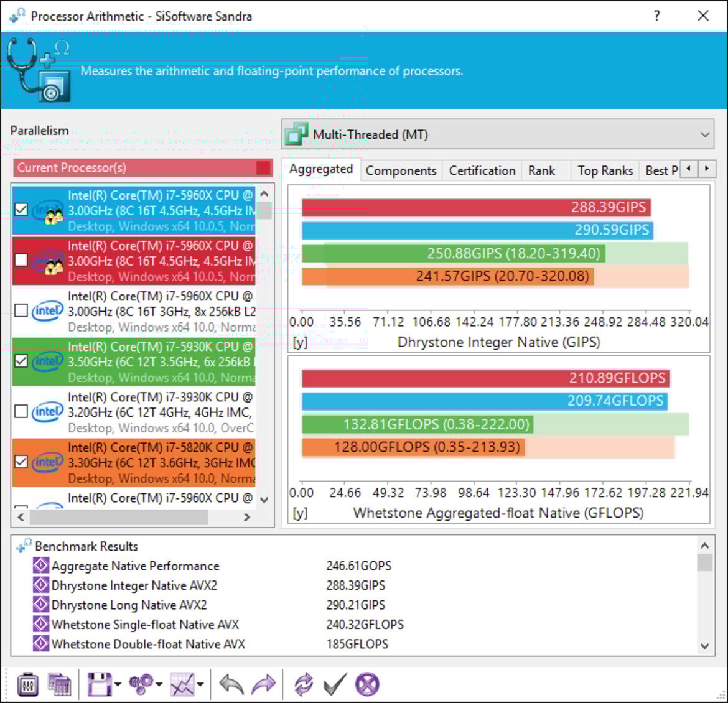
Task: Check the i7-5960X 3GHz 8x 256kB processor checkbox
Action: coord(21,310)
